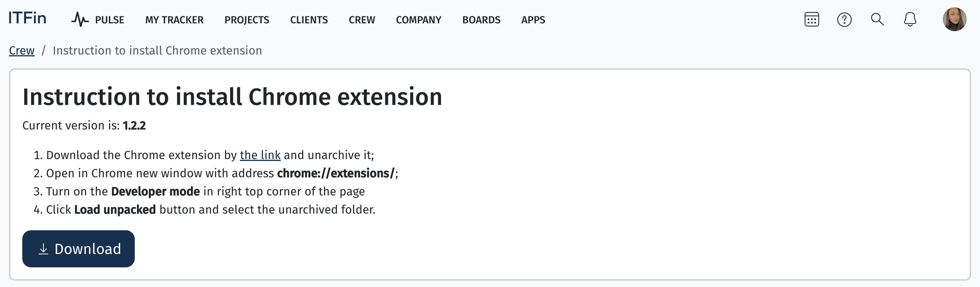Image resolution: width=980 pixels, height=287 pixels.
Task: Select Crew in the top navigation
Action: (362, 20)
